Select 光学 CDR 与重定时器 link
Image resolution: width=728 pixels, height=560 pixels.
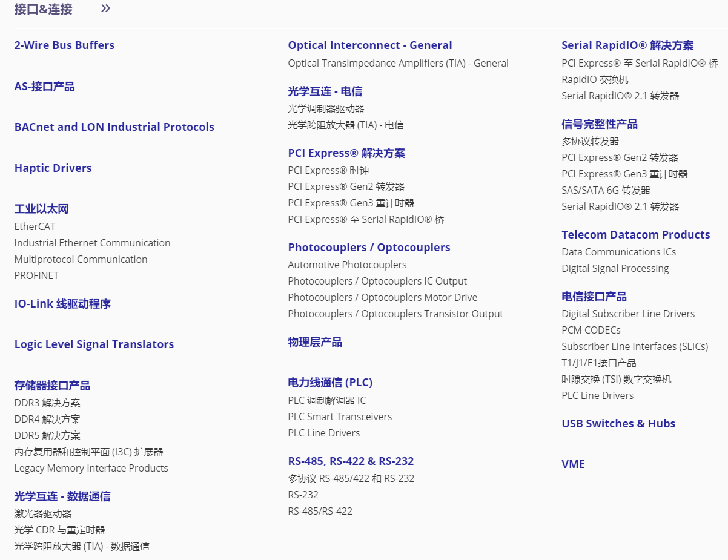60,530
